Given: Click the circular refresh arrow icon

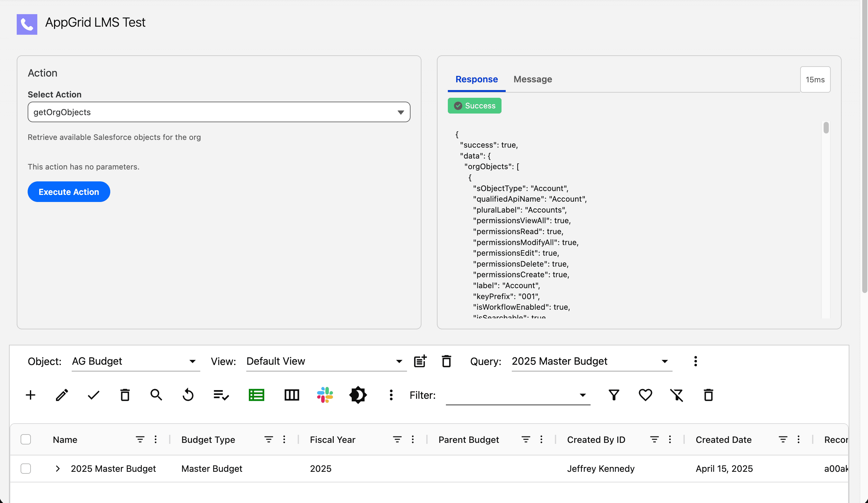Looking at the screenshot, I should click(x=188, y=395).
